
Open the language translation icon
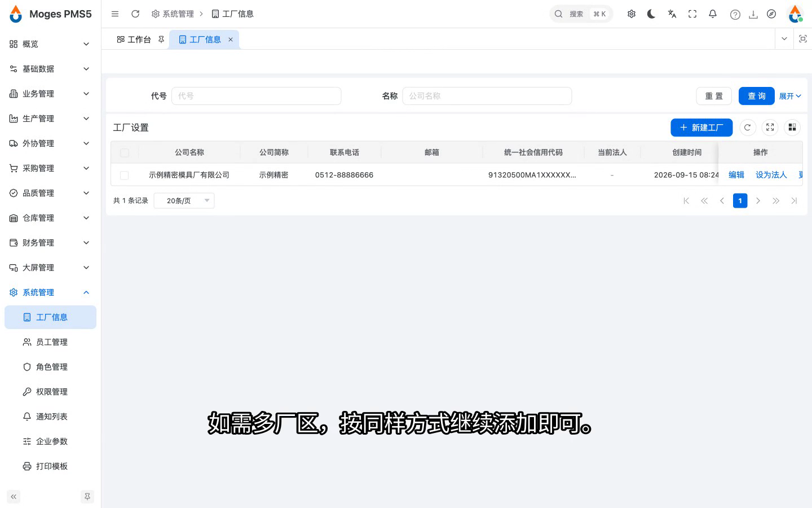tap(672, 14)
